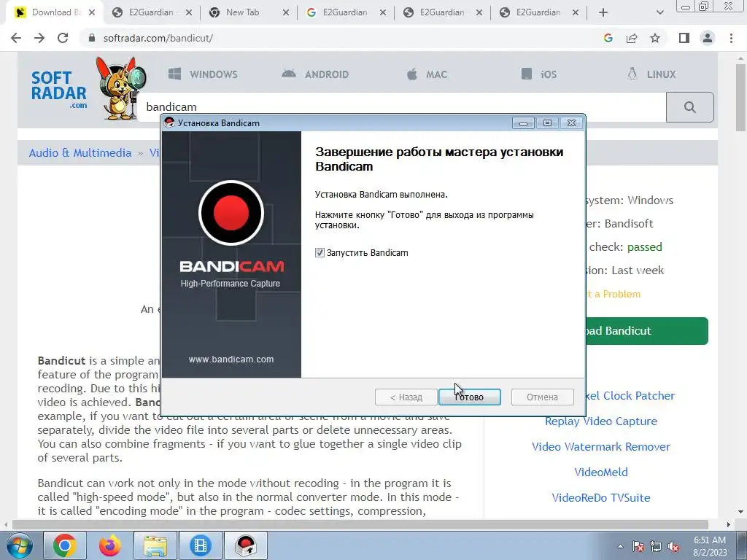
Task: Click the Report a Problem link
Action: 614,294
